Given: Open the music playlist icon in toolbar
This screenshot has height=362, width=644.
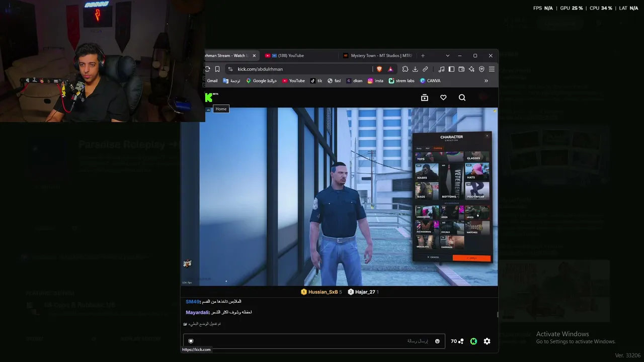Looking at the screenshot, I should [x=441, y=69].
